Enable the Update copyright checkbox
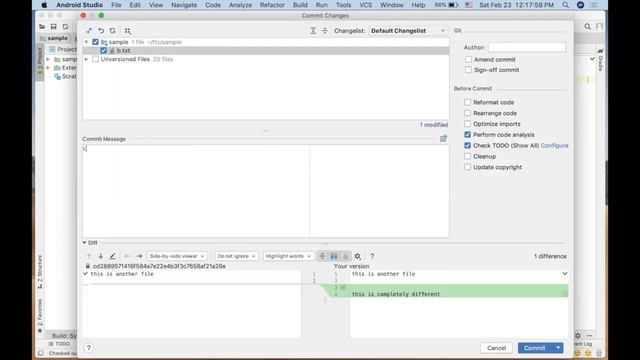 coord(467,167)
